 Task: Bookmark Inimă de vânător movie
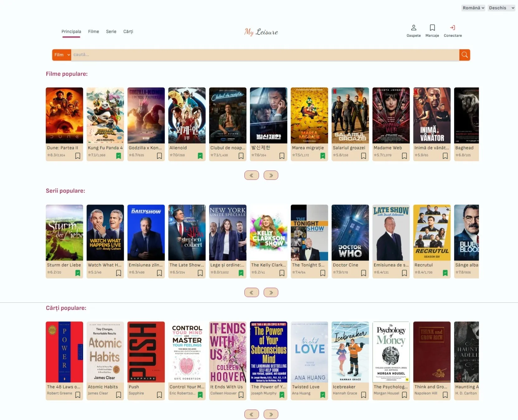(x=445, y=156)
